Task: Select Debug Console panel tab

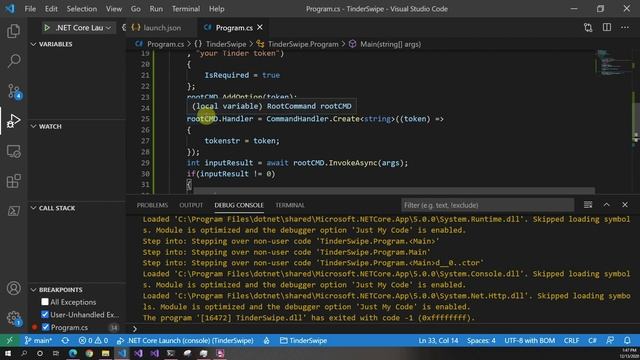Action: 239,205
